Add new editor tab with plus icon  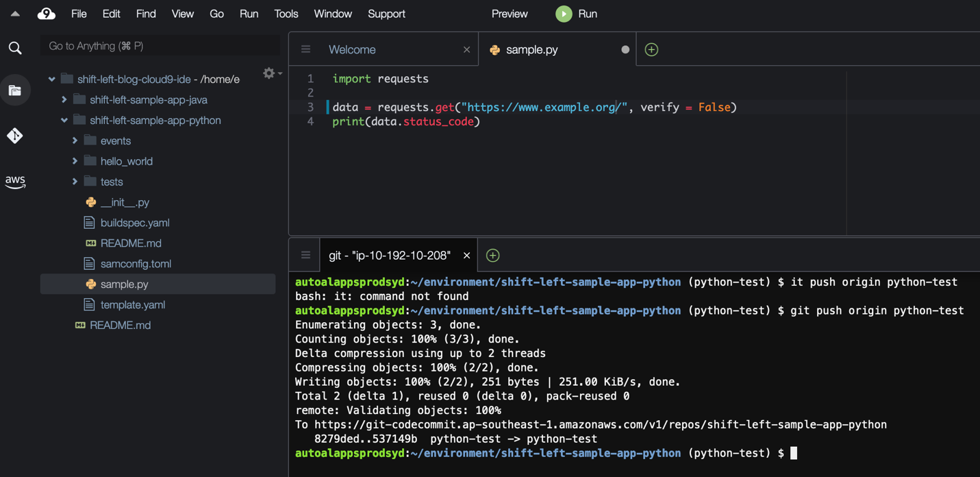[651, 49]
